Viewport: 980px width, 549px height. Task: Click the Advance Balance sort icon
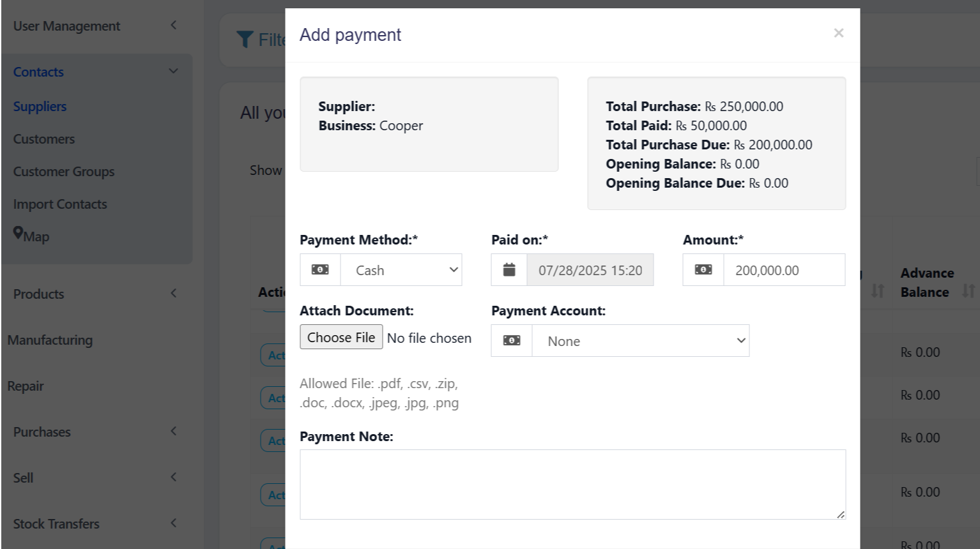click(969, 291)
